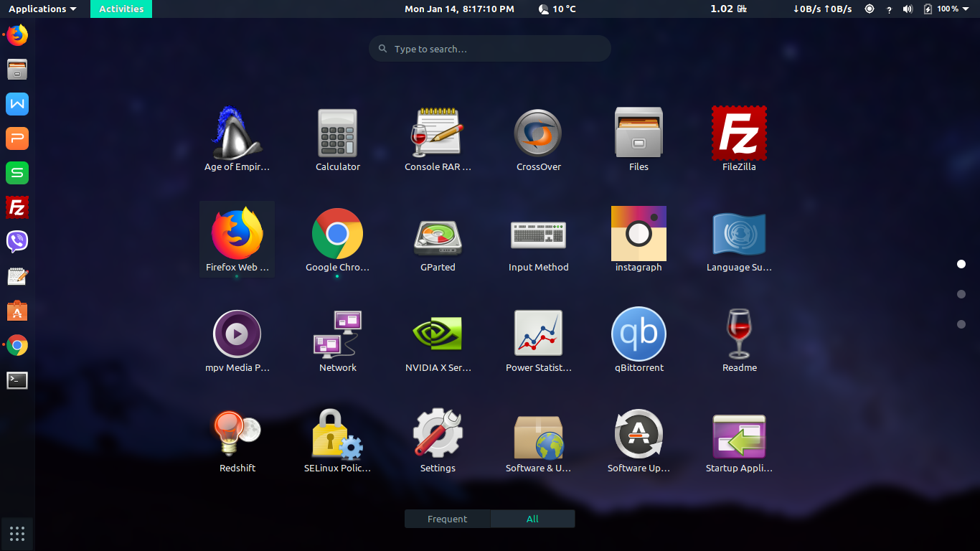Open qBittorrent
The width and height of the screenshot is (980, 551).
coord(639,334)
